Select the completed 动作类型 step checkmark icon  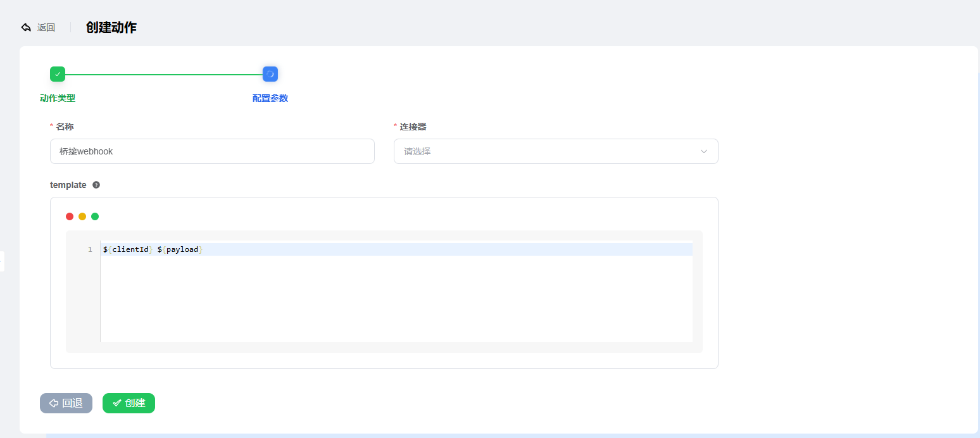tap(58, 74)
